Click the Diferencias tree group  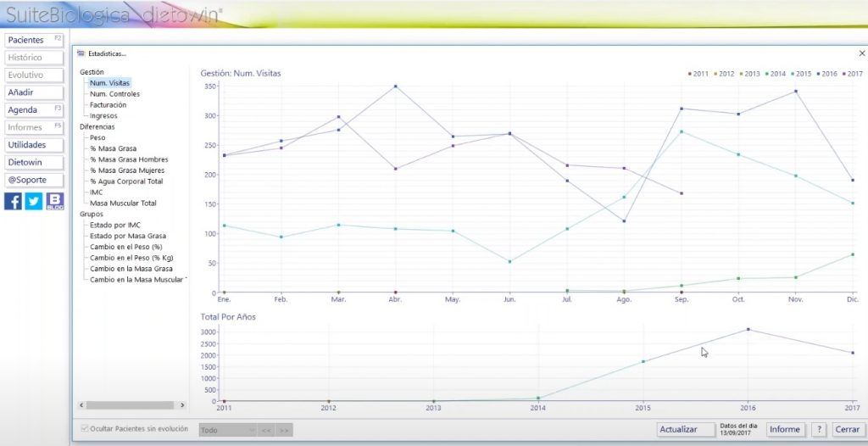[x=97, y=127]
